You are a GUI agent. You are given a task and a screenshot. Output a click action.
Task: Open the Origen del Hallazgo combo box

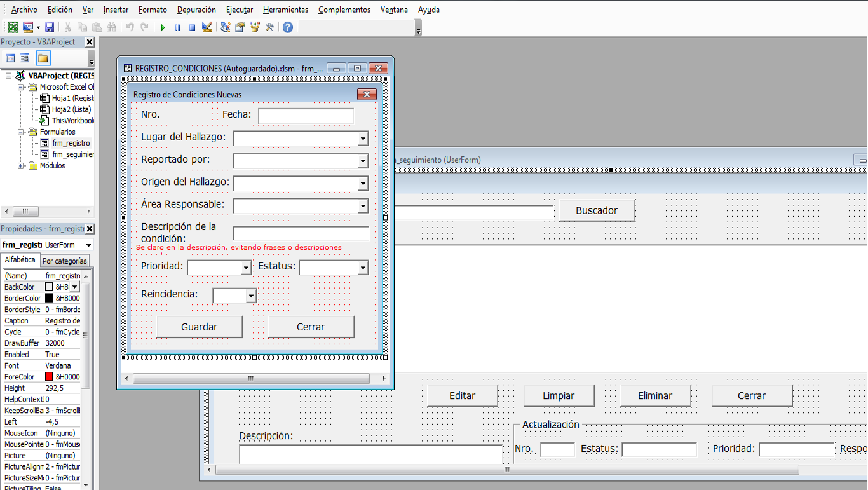click(x=363, y=184)
